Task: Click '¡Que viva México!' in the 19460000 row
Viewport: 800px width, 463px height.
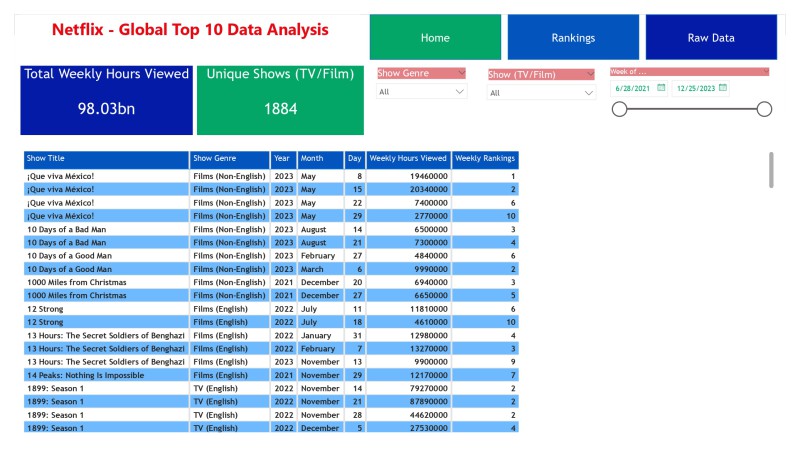Action: (61, 176)
